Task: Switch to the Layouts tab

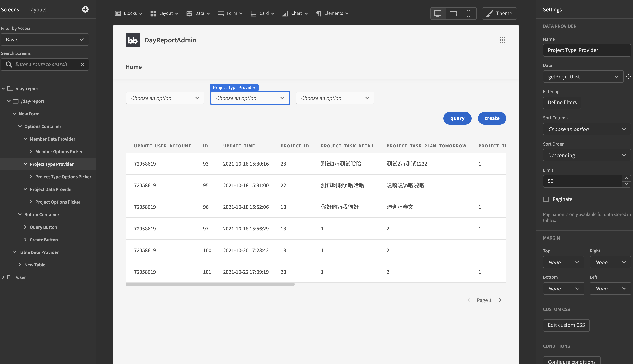Action: point(37,9)
